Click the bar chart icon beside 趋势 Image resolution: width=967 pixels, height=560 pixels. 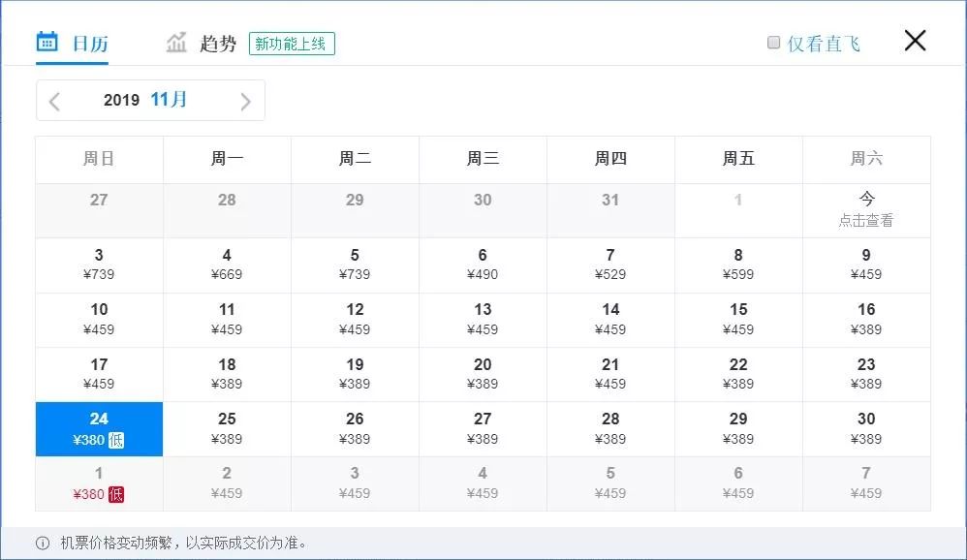(x=177, y=41)
